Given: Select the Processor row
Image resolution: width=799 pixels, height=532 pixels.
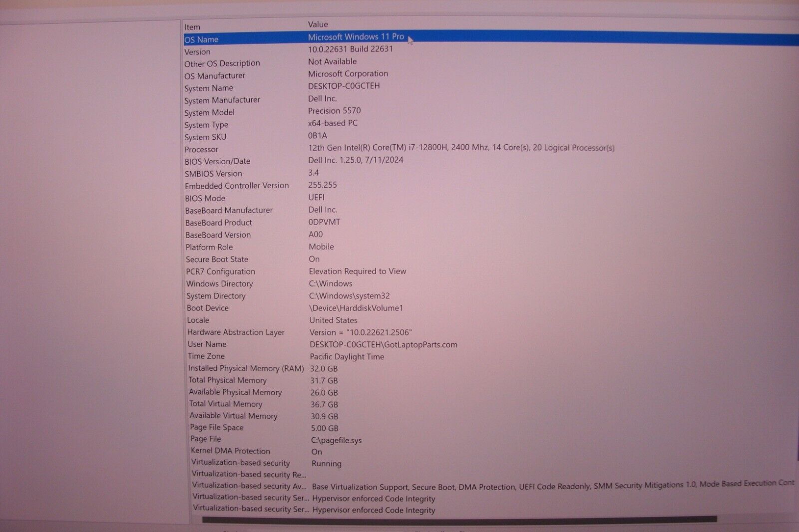Looking at the screenshot, I should pyautogui.click(x=491, y=149).
